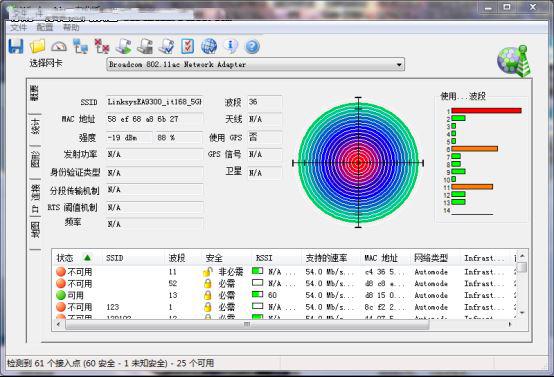This screenshot has height=377, width=554.
Task: Click the 88 % strength field
Action: (x=179, y=137)
